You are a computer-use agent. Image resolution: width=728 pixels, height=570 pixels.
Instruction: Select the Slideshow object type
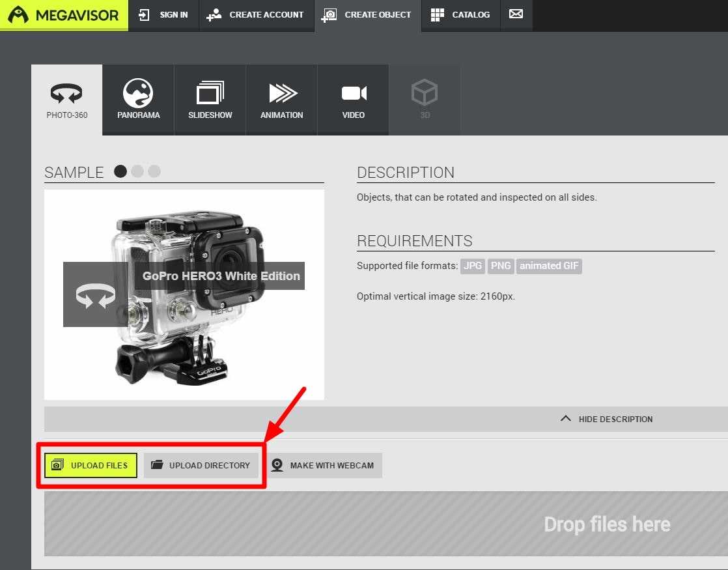click(210, 100)
